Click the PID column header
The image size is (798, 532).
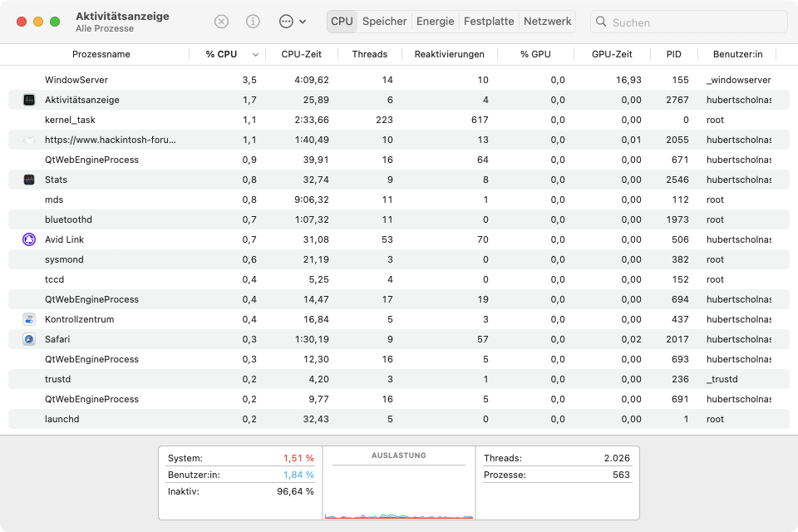pyautogui.click(x=673, y=55)
